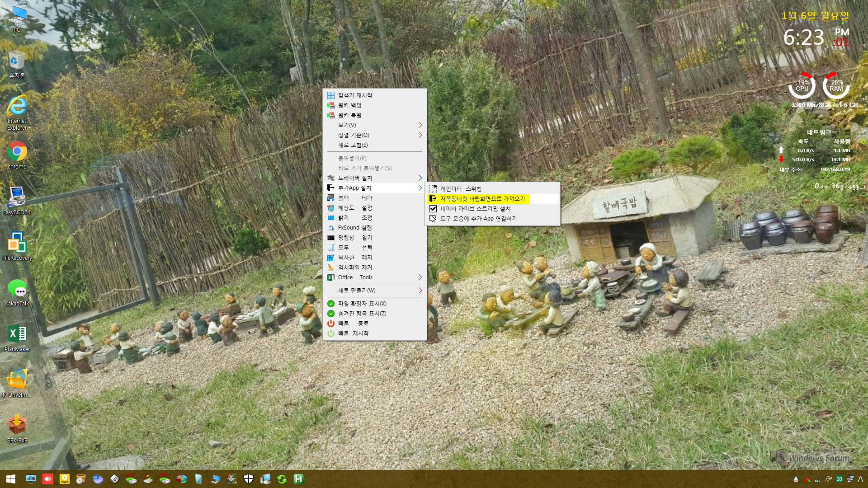Select 블랙 테마 menu entry
The image size is (868, 488).
(x=374, y=198)
